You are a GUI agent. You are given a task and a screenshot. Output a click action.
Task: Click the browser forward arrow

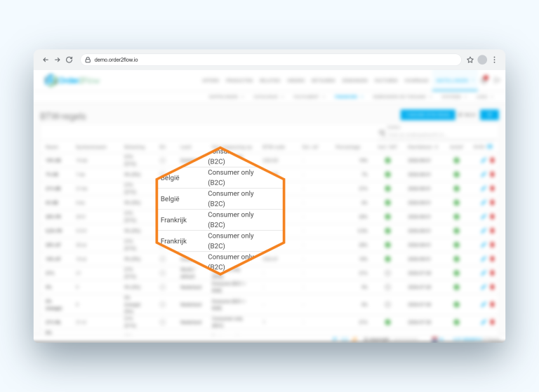point(58,60)
